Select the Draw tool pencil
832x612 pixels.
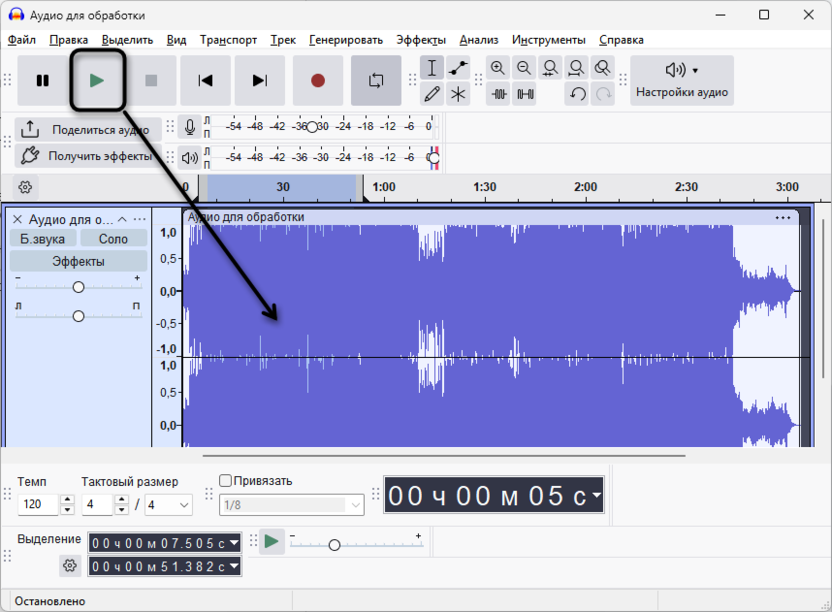click(x=432, y=94)
